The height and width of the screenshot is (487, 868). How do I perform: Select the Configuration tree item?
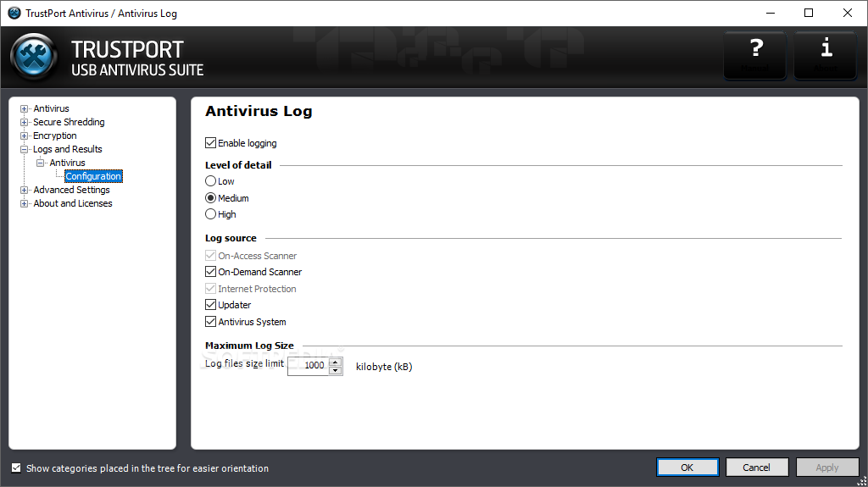click(x=93, y=176)
